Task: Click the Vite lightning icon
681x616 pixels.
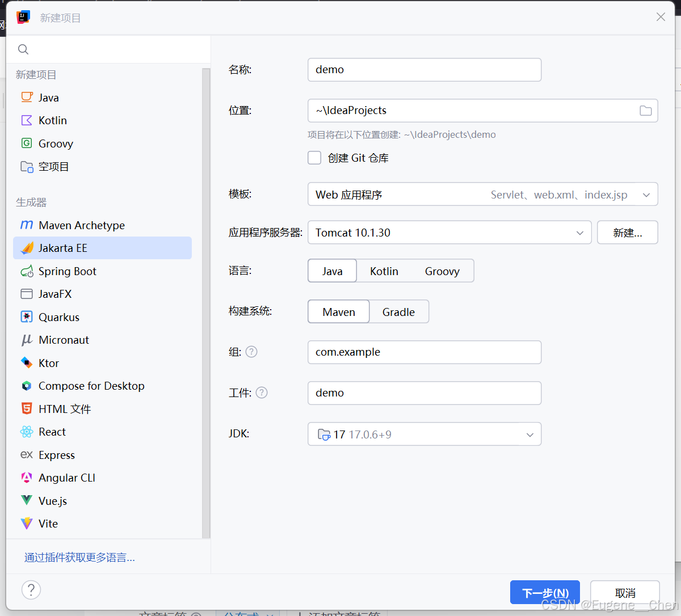Action: coord(27,523)
